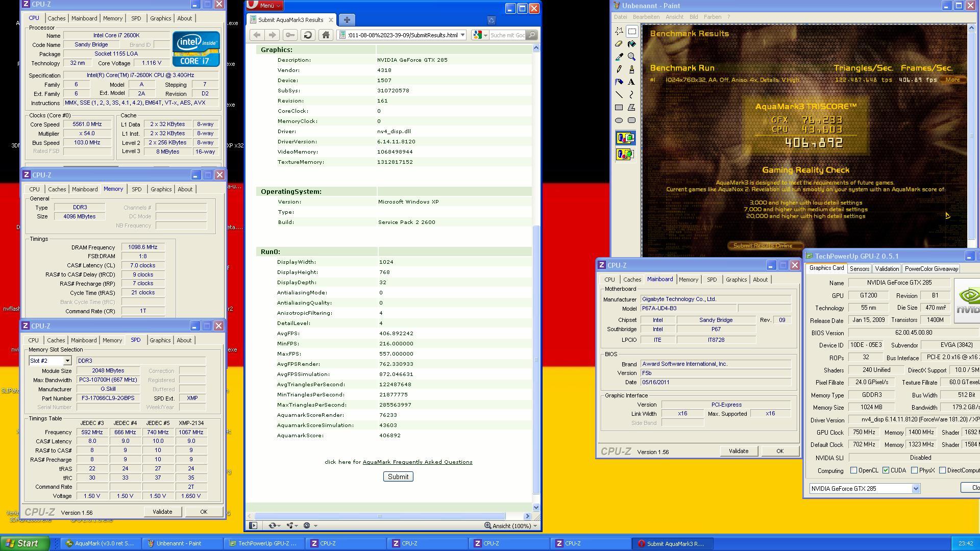Open the Opera Menü button
Viewport: 980px width, 551px height.
[x=265, y=6]
